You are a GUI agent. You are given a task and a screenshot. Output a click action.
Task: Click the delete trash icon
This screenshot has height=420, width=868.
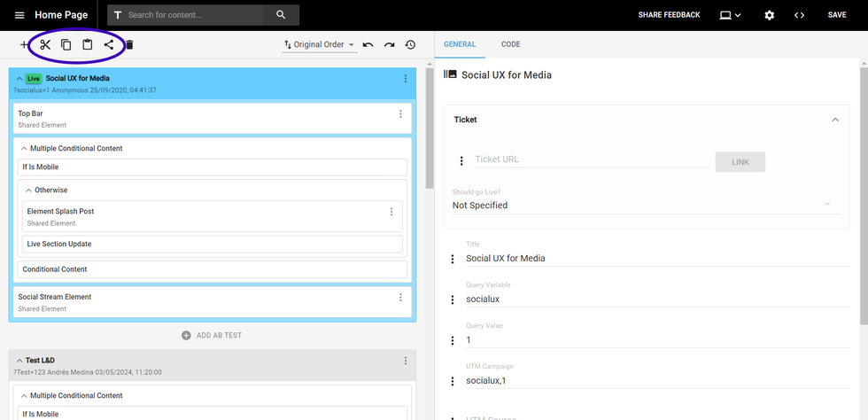(x=129, y=45)
